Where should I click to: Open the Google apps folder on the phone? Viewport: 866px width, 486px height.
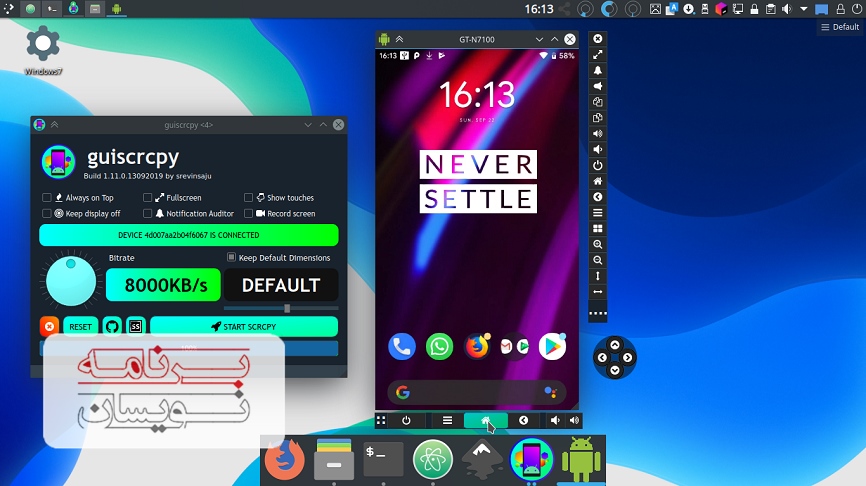point(514,347)
